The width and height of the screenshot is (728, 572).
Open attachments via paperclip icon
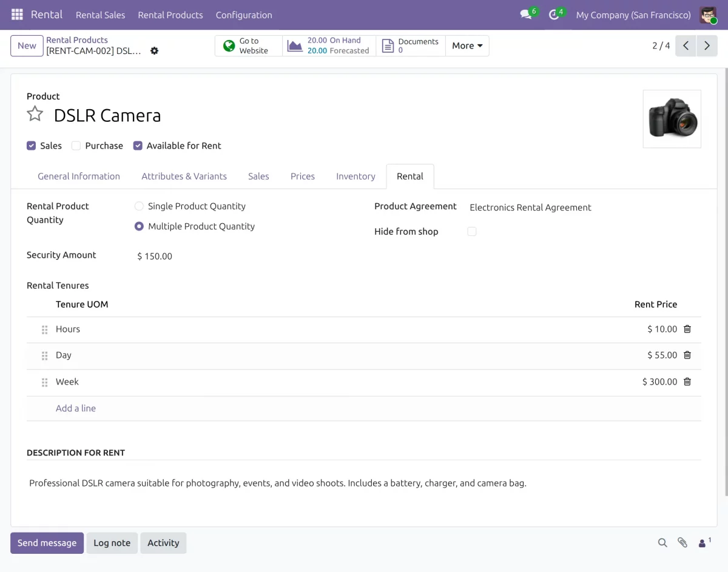(x=682, y=543)
